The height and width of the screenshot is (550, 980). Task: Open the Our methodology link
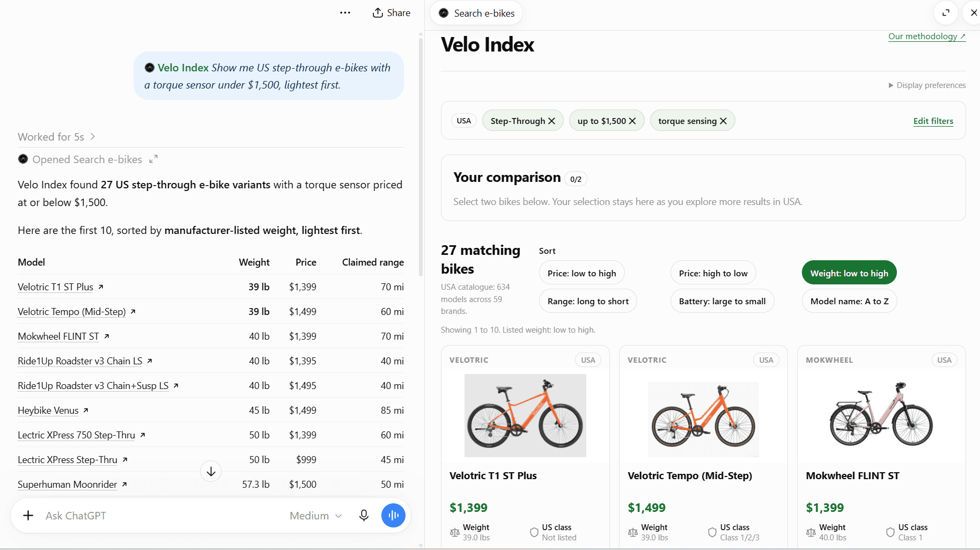pyautogui.click(x=927, y=36)
